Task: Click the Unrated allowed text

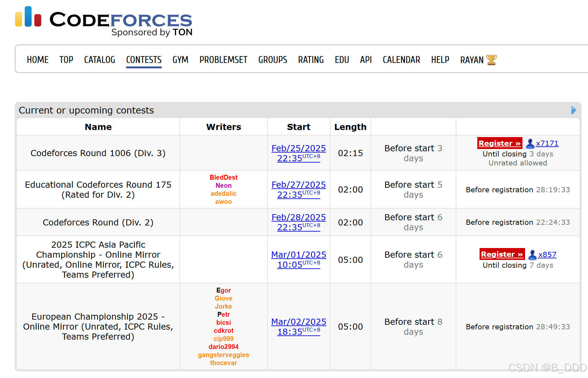Action: pos(518,163)
